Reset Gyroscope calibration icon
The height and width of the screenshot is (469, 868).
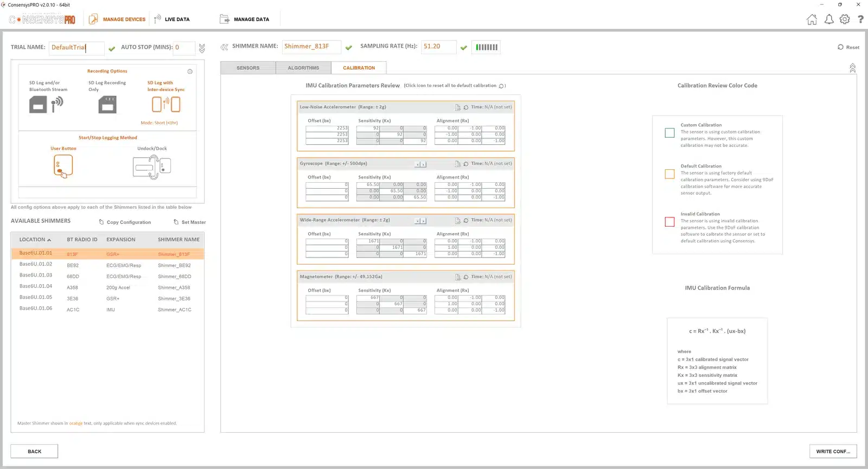(466, 164)
